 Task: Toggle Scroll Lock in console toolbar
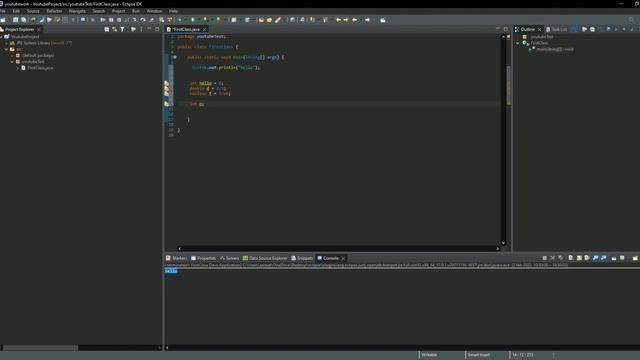click(x=579, y=258)
